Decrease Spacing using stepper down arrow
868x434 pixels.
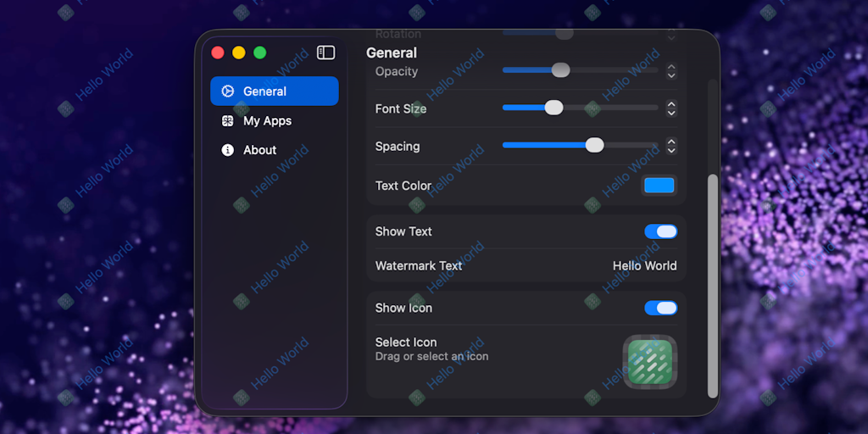(x=671, y=151)
